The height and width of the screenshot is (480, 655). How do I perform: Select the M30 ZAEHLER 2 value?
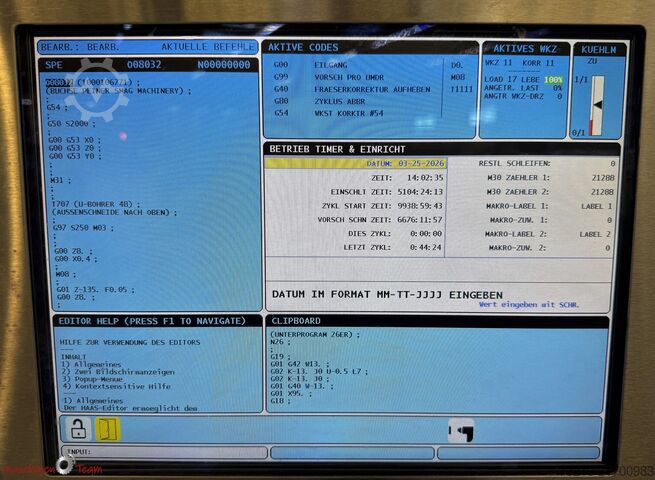[602, 191]
